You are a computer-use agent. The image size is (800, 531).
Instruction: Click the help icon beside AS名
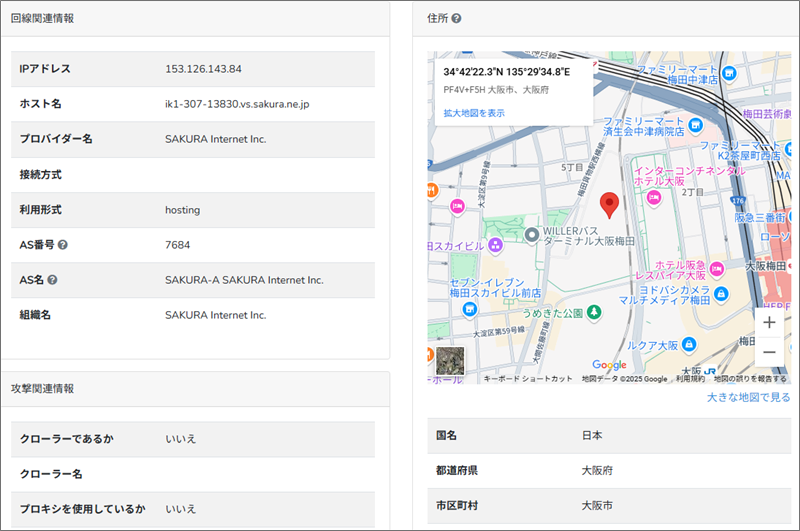53,280
